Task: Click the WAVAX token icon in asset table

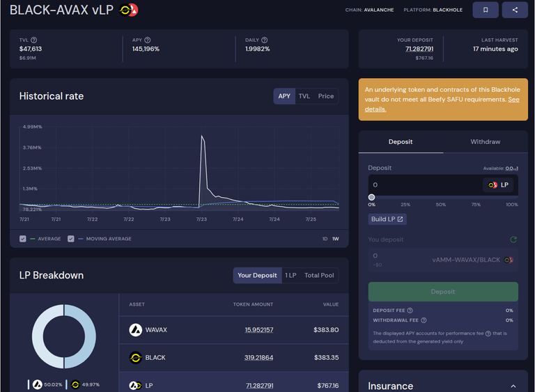Action: coord(135,330)
